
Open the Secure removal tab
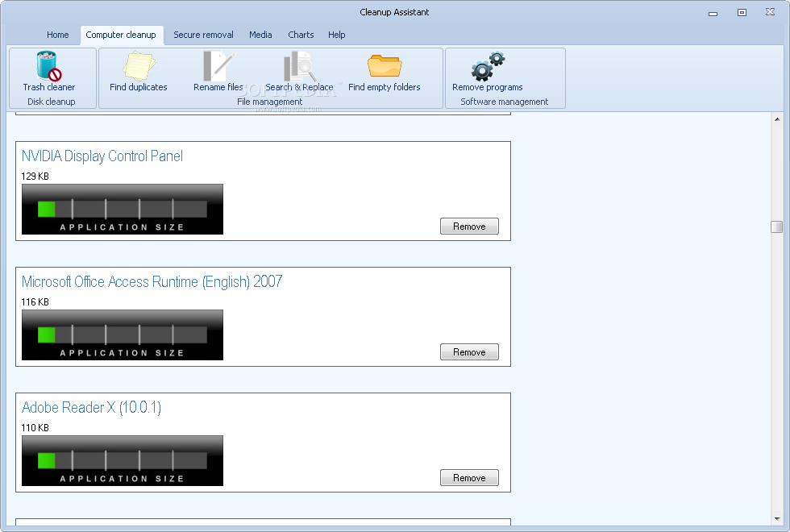point(203,35)
